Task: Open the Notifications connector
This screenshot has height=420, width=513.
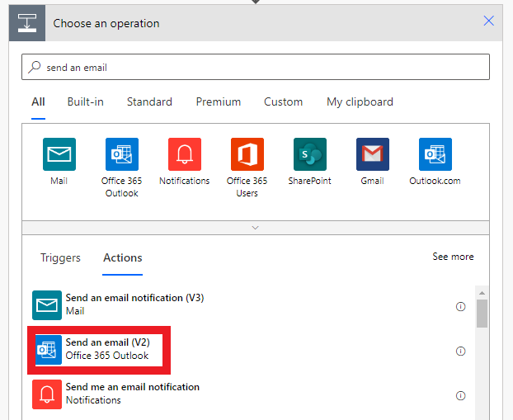Action: pos(184,154)
